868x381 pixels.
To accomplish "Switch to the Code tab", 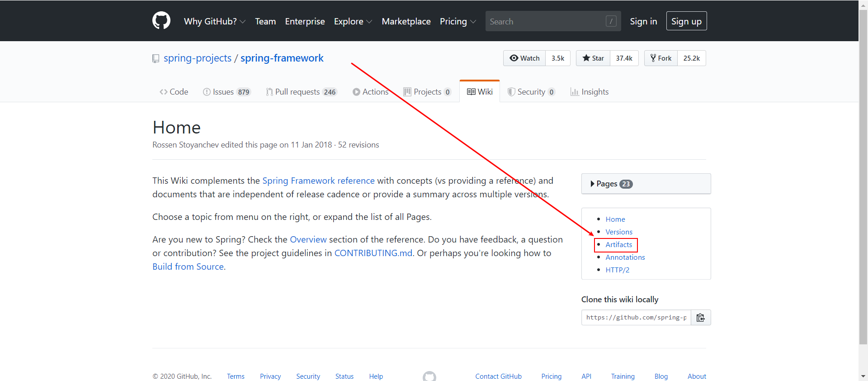I will [x=174, y=92].
